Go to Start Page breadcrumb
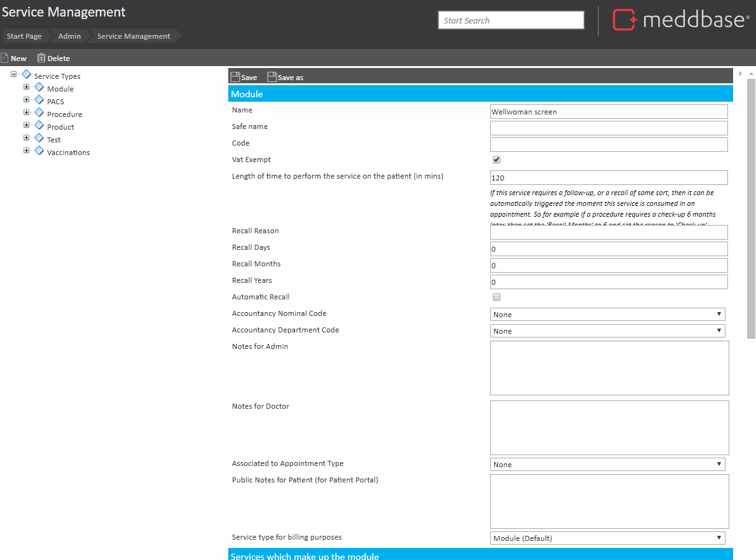The width and height of the screenshot is (756, 560). click(24, 36)
